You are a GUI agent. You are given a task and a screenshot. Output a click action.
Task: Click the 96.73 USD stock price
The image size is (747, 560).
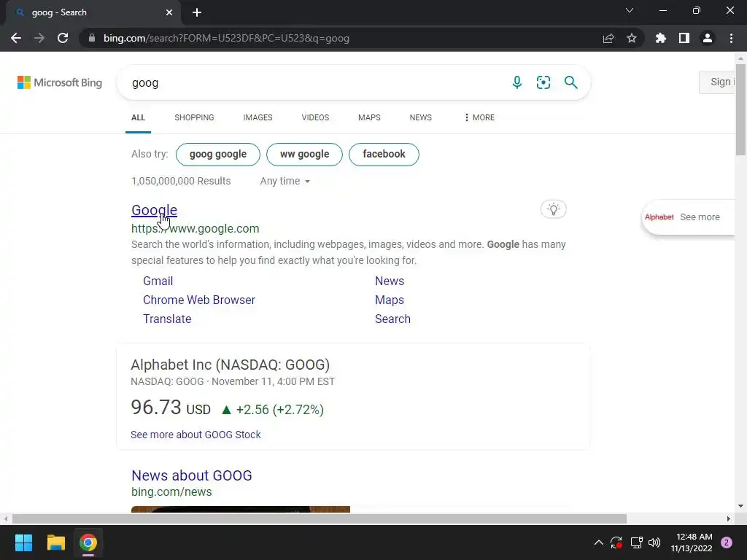[x=171, y=408]
